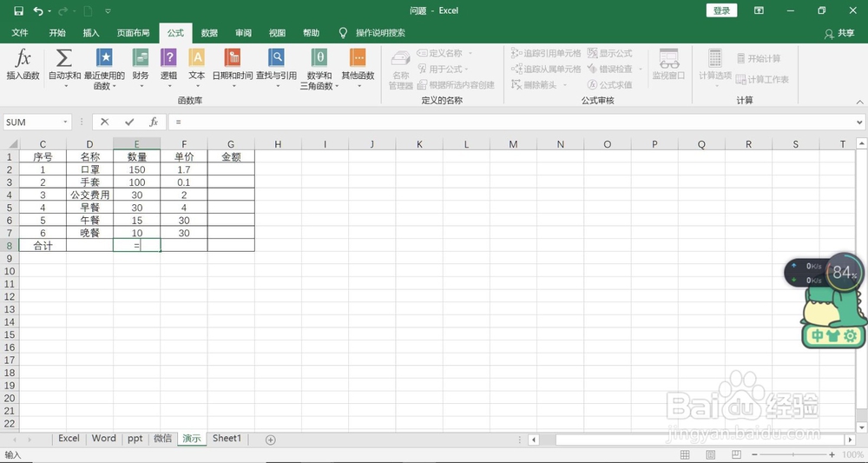Click Calculate Sheet (计算工作表)

click(x=762, y=79)
